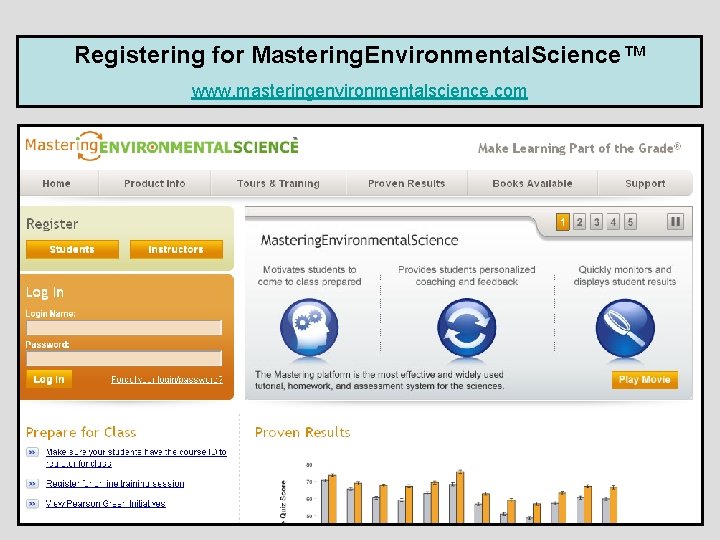This screenshot has height=540, width=720.
Task: Click the Proven Results bar chart
Action: (449, 492)
